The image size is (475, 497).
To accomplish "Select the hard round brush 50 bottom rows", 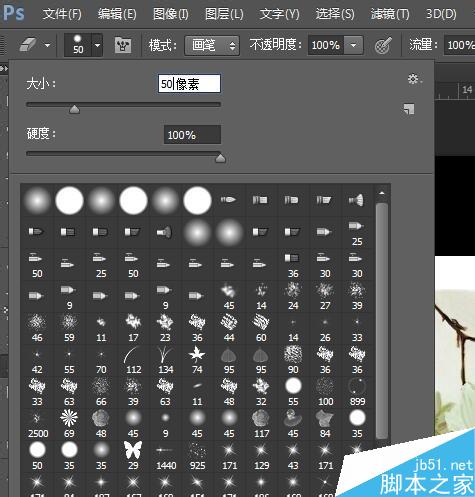I will 37,455.
